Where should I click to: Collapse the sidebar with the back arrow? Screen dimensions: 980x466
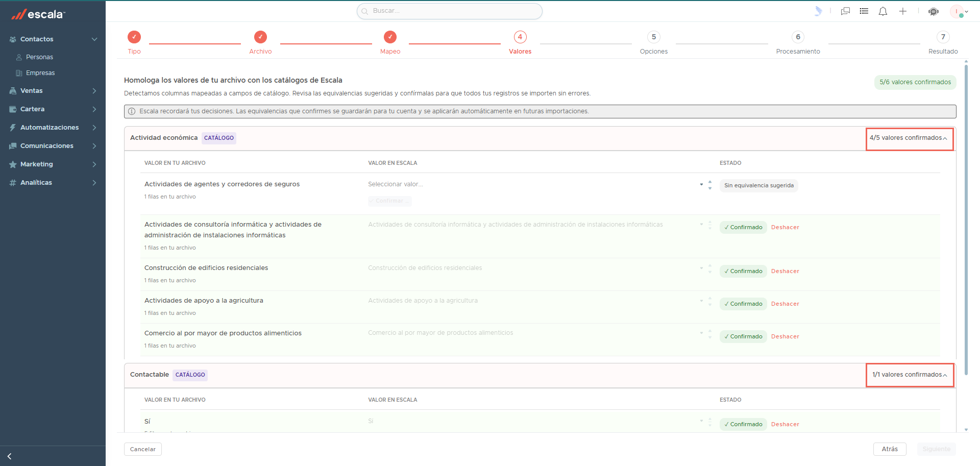pyautogui.click(x=9, y=456)
